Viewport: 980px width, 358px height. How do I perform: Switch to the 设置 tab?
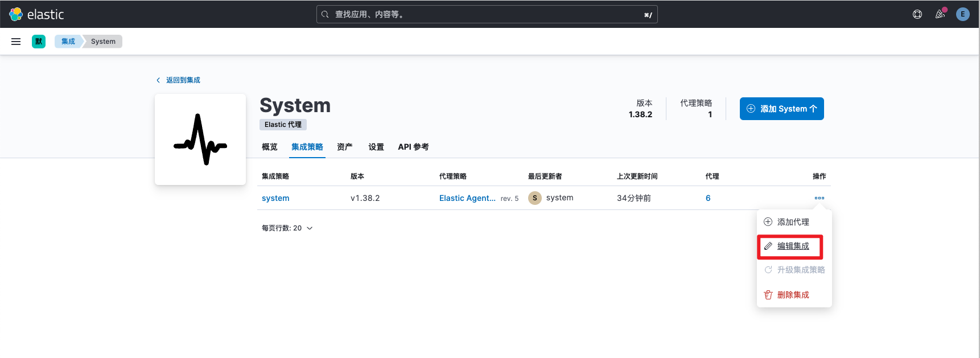pos(376,147)
